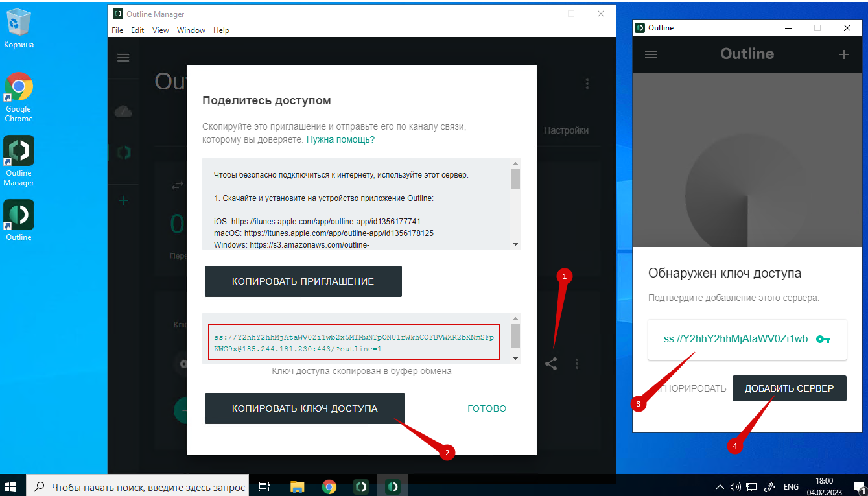Click the invitation text scrollbar thumb
The width and height of the screenshot is (868, 496).
tap(516, 178)
